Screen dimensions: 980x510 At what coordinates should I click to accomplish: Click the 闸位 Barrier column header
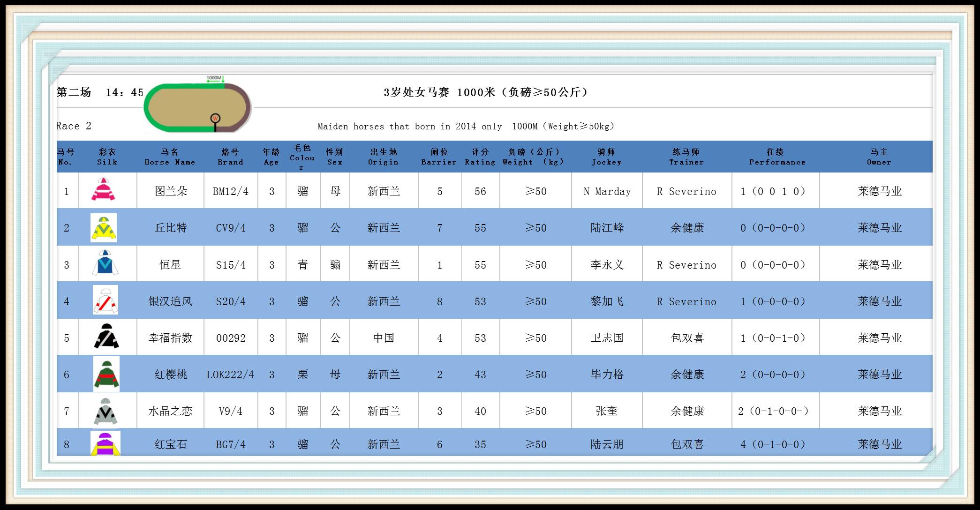[x=439, y=157]
